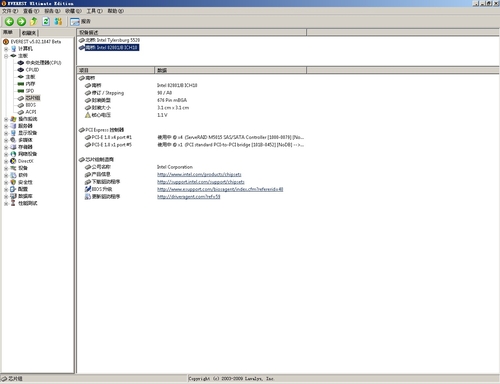Click the 多媒体 multimedia icon
Viewport: 500px width, 384px height.
(13, 140)
